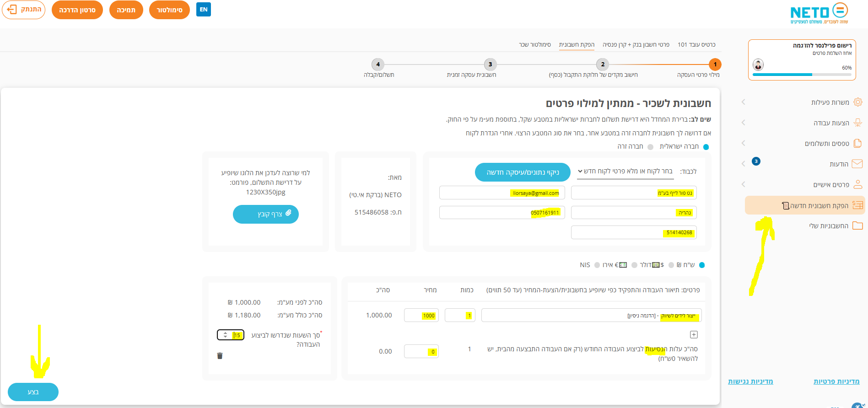The image size is (868, 408).
Task: Choose the דולר currency radio button
Action: point(671,265)
